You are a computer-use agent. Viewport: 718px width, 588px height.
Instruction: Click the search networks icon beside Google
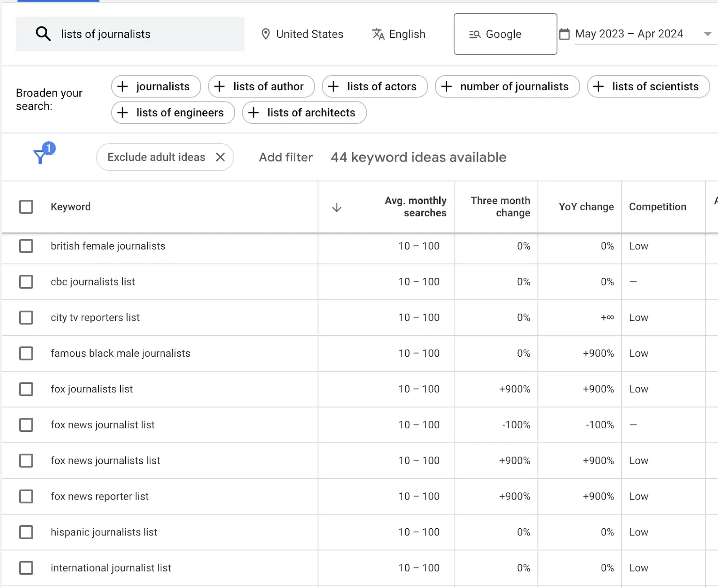475,34
